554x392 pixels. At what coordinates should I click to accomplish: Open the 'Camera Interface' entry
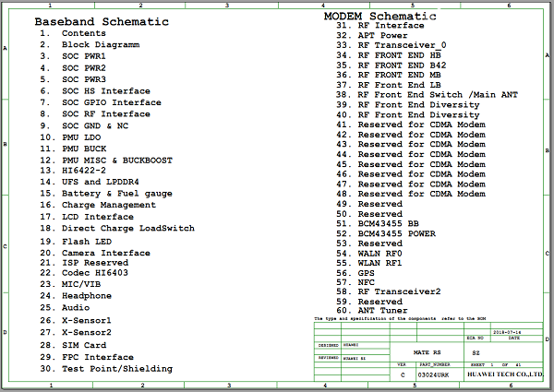(x=105, y=253)
